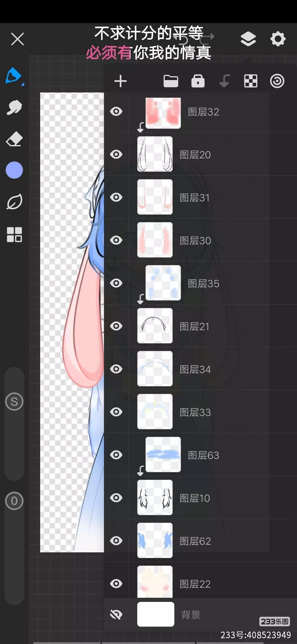Toggle the layer lock icon

198,81
